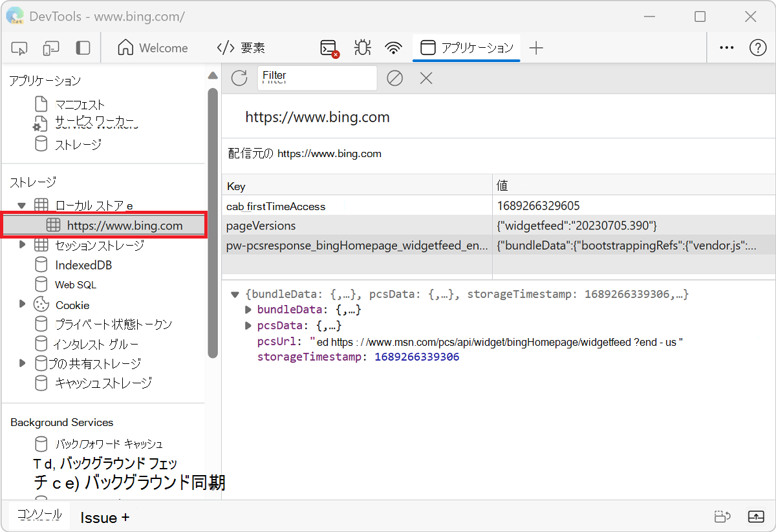
Task: Select the cab_firstTimeAccess key row
Action: point(357,206)
